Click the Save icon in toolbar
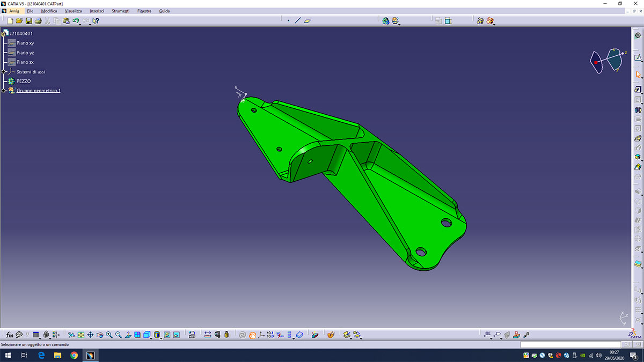 [x=29, y=21]
